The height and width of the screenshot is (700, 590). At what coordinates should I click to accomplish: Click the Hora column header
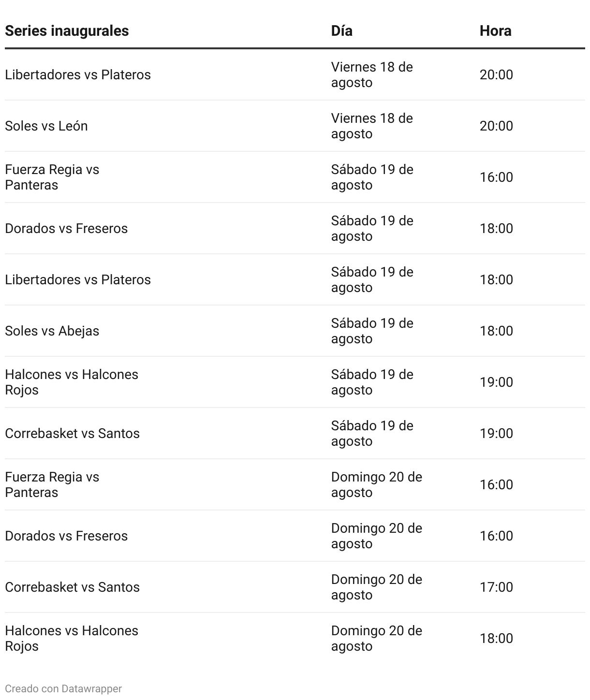tap(495, 31)
